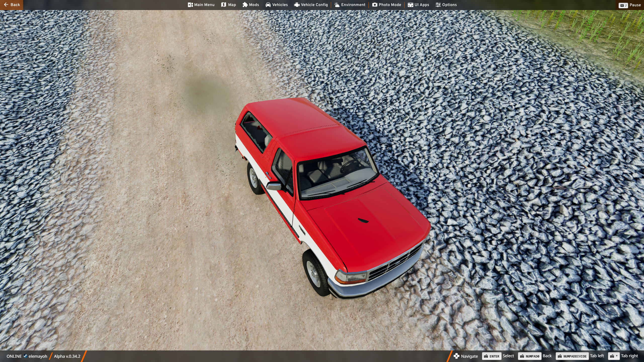Click the NUMPADDIVIDE Tab left hint
The height and width of the screenshot is (362, 644).
pos(572,356)
